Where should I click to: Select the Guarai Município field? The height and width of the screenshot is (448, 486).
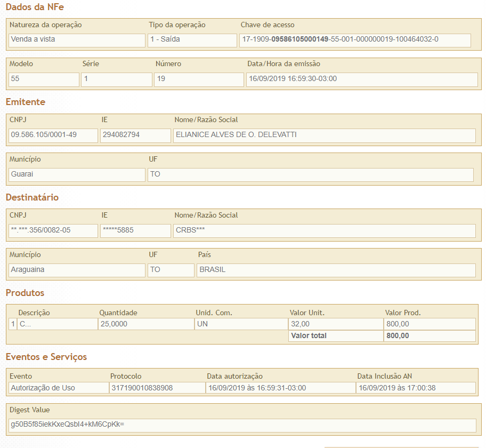pos(77,175)
